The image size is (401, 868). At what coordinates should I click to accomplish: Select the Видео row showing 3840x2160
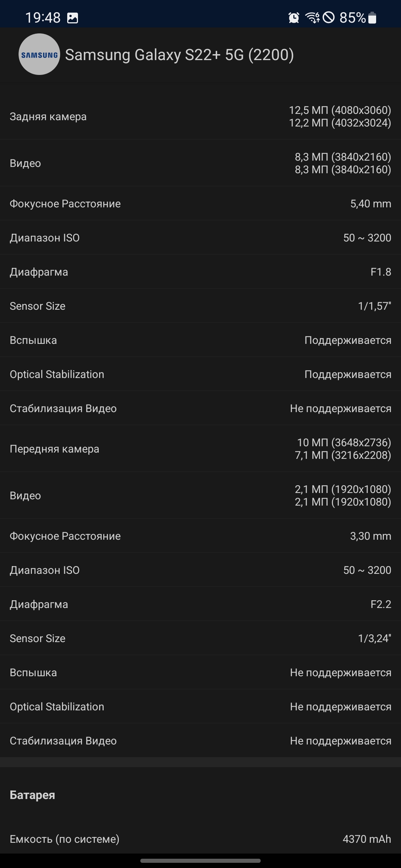[200, 163]
